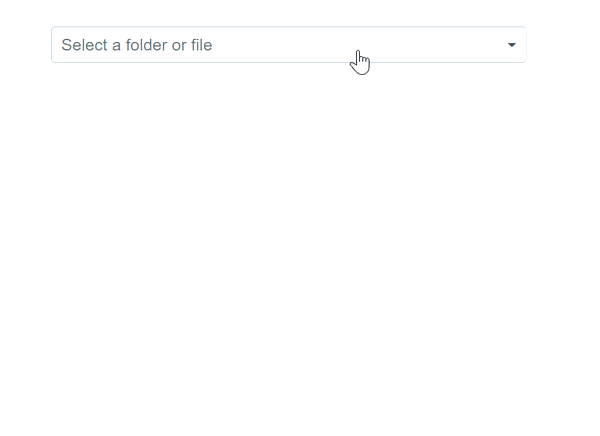The height and width of the screenshot is (436, 600).
Task: Open the 'Select a folder or file' dropdown
Action: tap(289, 44)
